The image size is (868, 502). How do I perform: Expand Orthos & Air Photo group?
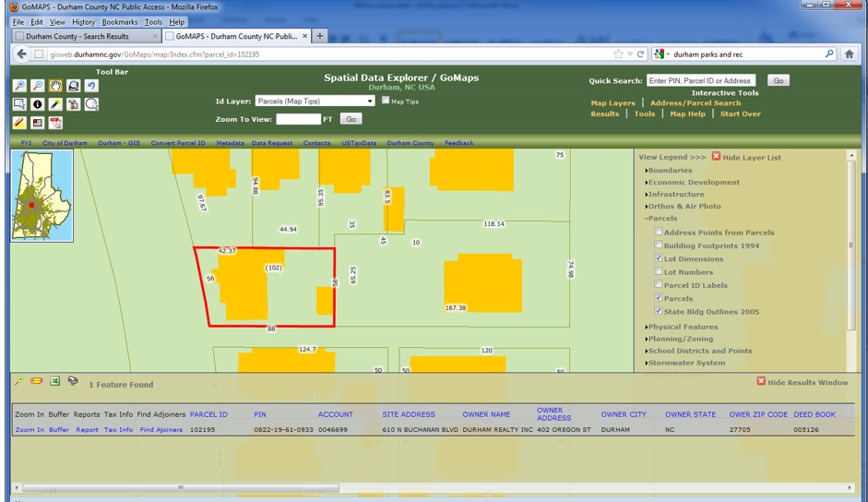click(x=683, y=206)
